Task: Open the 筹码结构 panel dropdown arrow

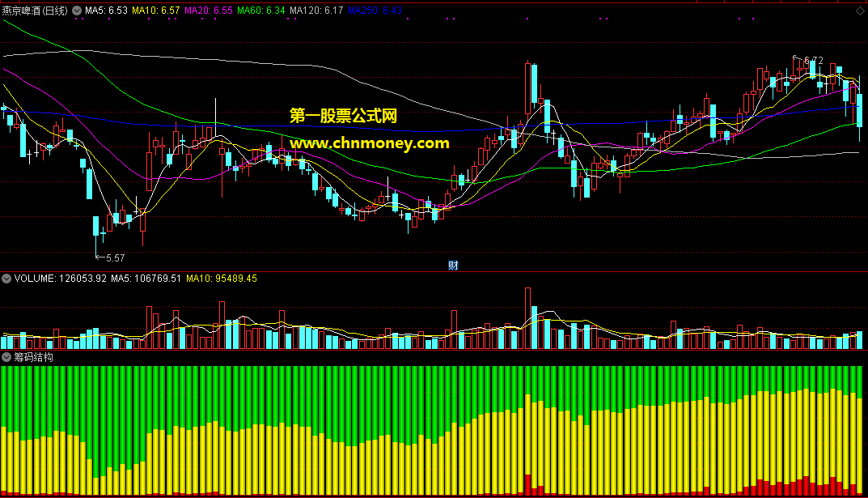Action: (6, 357)
